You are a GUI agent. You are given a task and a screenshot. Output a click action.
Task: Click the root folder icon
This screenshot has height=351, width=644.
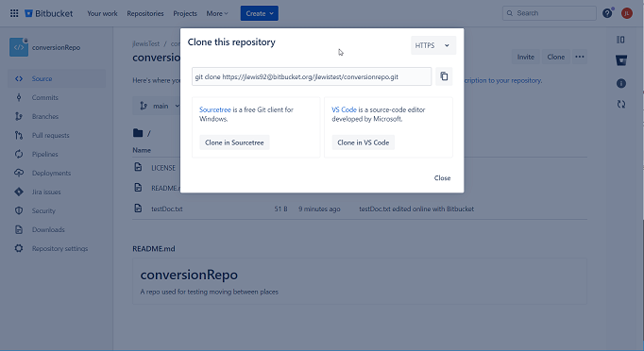click(138, 133)
